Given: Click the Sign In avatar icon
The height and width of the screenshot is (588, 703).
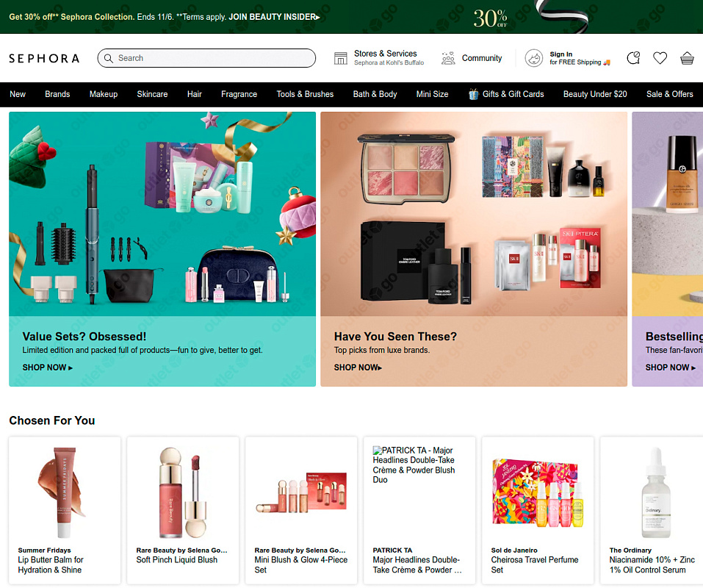Looking at the screenshot, I should 534,58.
